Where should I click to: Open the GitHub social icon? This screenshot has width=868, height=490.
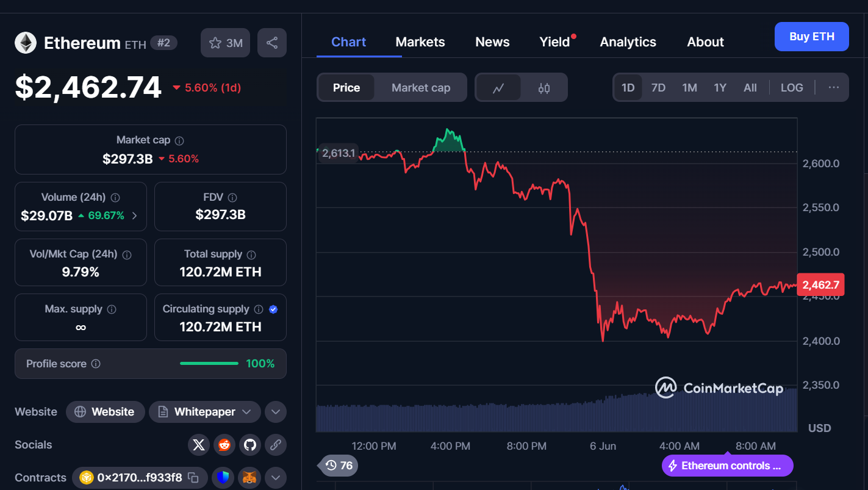coord(250,445)
